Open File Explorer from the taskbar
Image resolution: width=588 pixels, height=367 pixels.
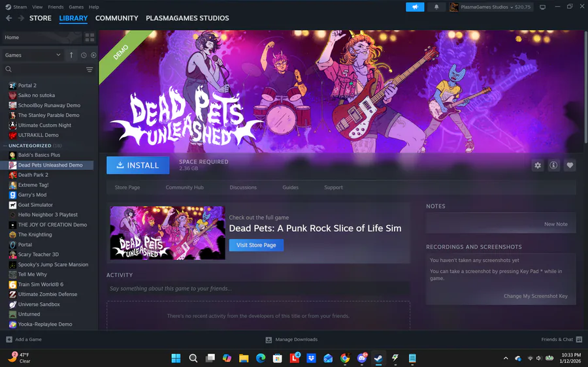point(244,358)
